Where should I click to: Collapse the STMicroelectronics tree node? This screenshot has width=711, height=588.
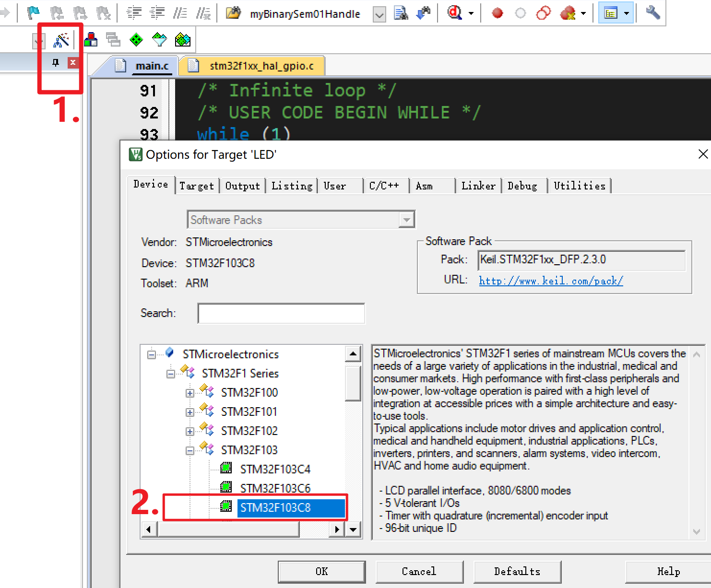[x=152, y=355]
